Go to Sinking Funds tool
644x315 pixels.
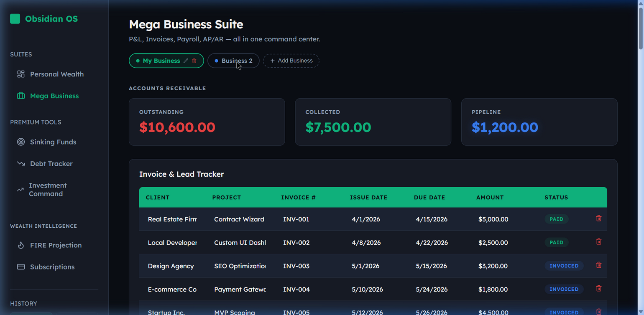click(x=54, y=142)
